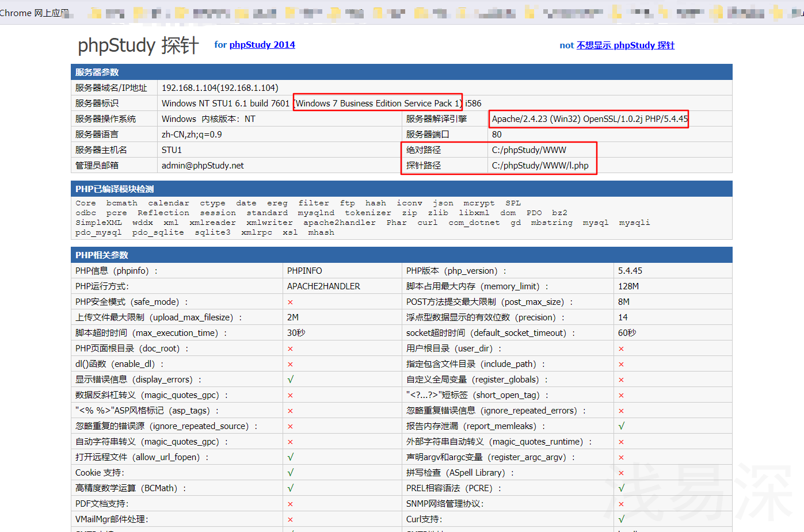Click the 管理员邮箱 label
The width and height of the screenshot is (804, 532).
pos(97,166)
